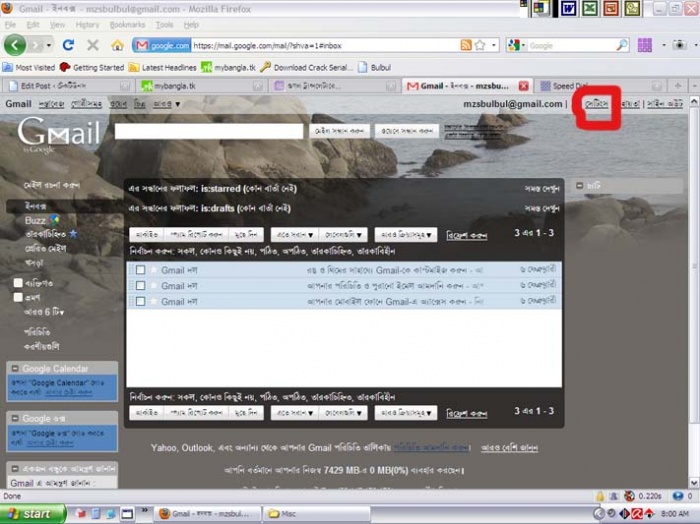Click the google.com site identity badge
Screen dimensions: 700x524
[x=162, y=46]
